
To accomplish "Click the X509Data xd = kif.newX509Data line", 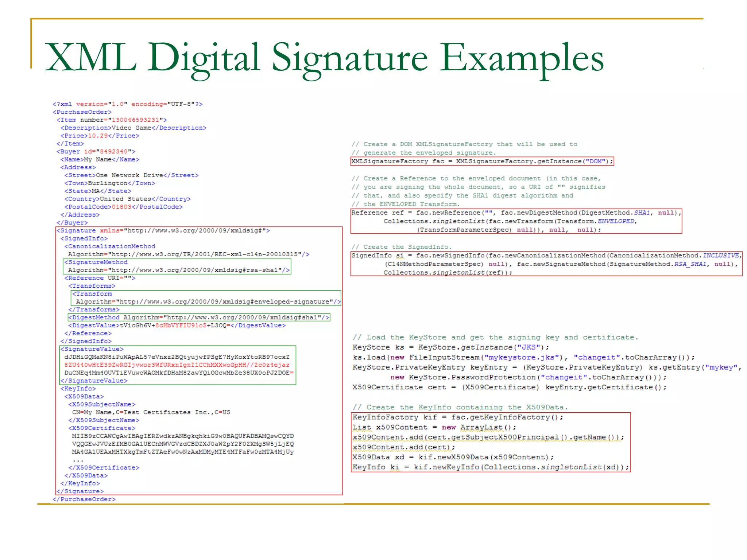I will [453, 457].
